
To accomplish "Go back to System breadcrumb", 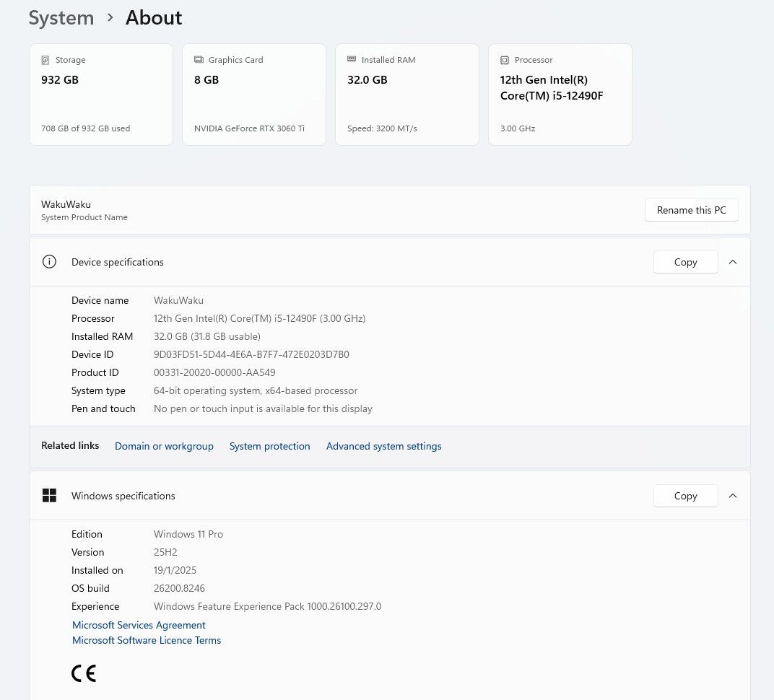I will (61, 18).
